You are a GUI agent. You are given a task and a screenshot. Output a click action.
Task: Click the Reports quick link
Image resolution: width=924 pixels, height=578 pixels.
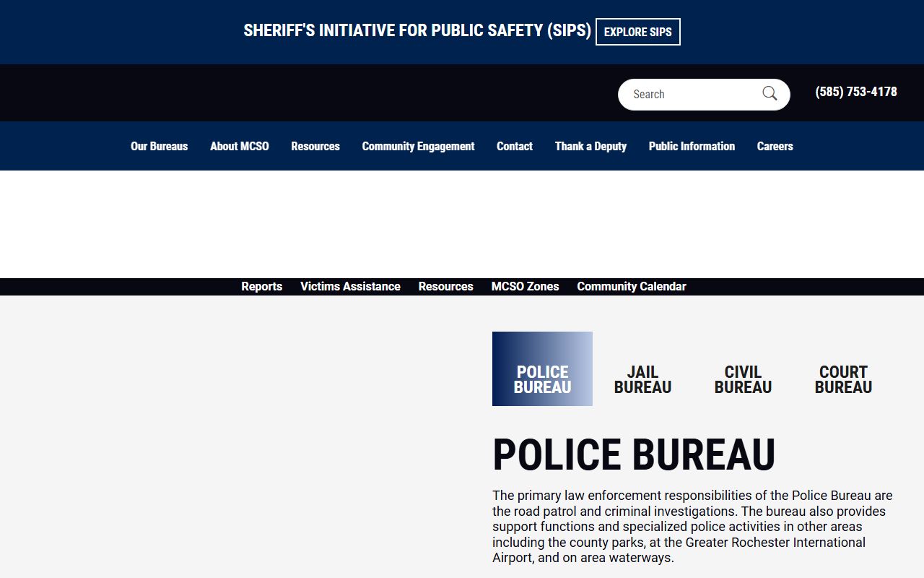(261, 287)
